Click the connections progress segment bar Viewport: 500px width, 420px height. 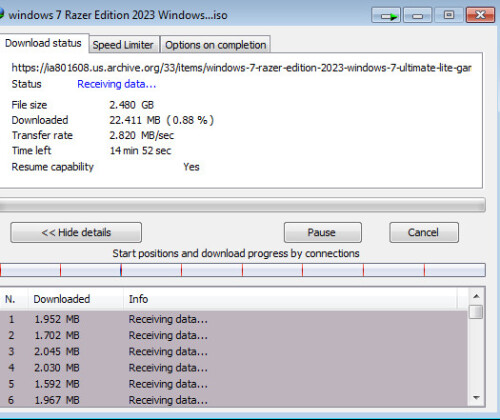click(x=243, y=270)
